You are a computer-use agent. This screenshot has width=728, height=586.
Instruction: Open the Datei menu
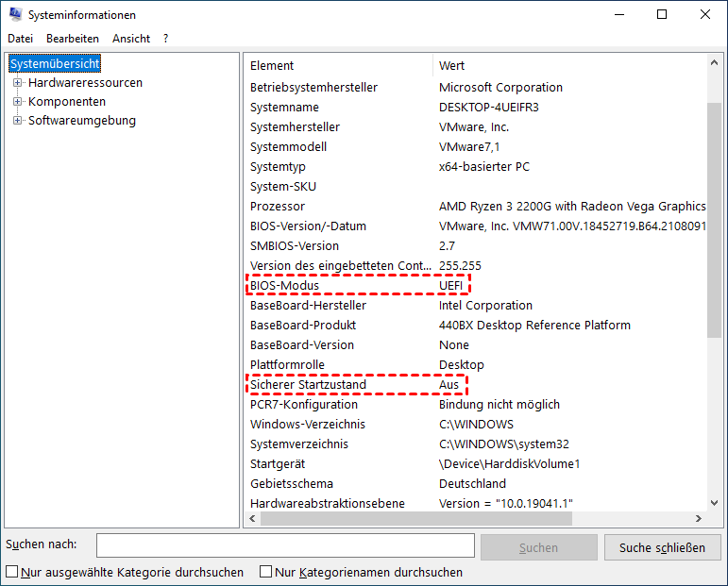pyautogui.click(x=21, y=39)
